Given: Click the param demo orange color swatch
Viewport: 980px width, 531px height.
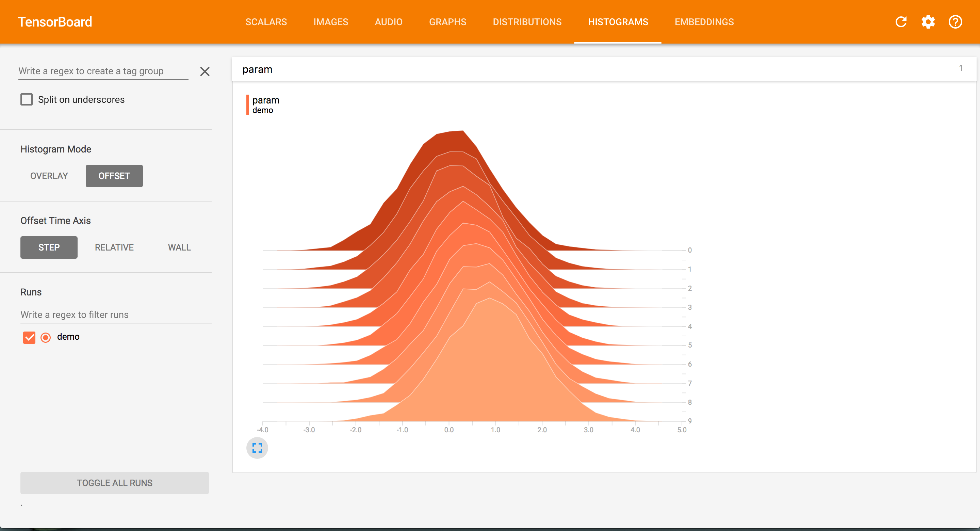Looking at the screenshot, I should tap(248, 105).
